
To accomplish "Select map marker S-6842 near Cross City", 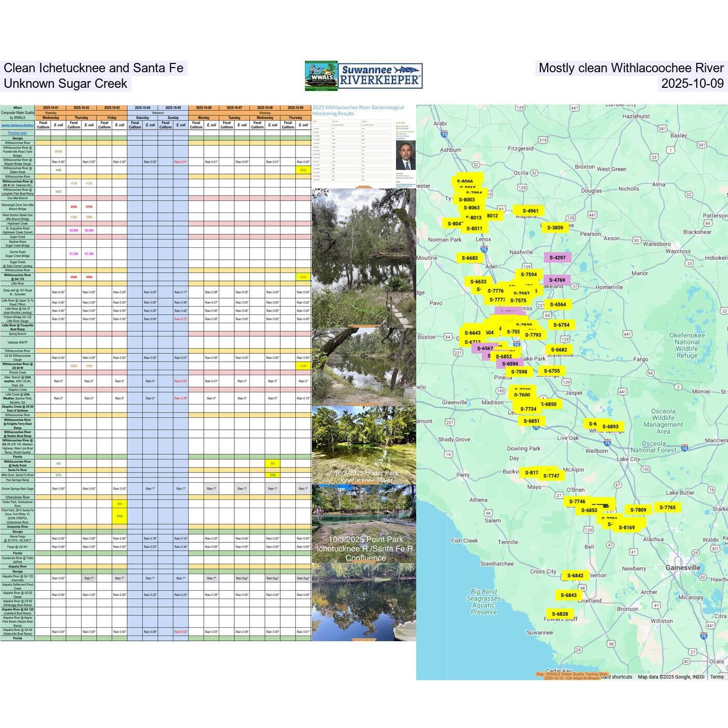I will (575, 576).
